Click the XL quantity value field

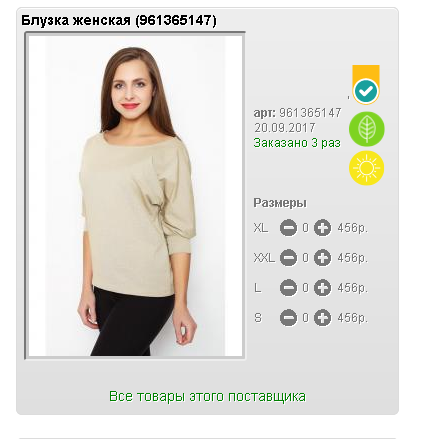(306, 228)
